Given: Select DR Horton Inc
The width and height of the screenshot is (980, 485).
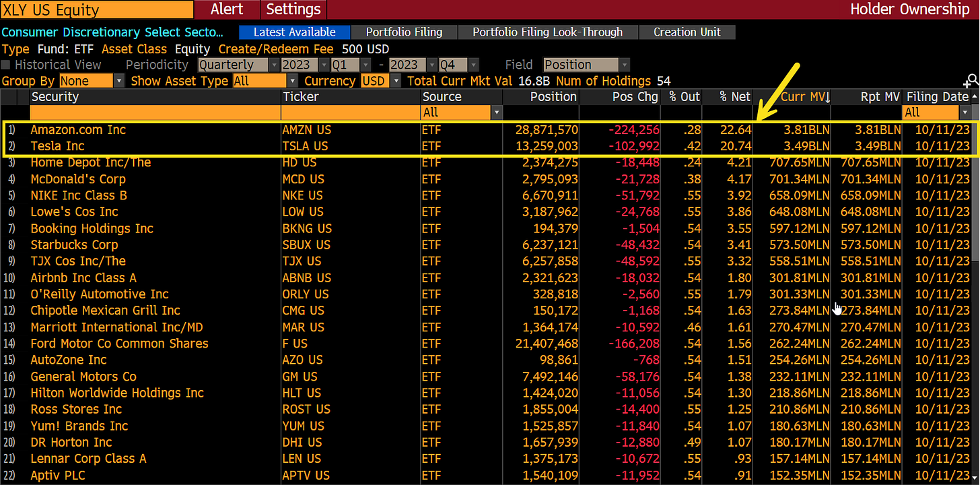Looking at the screenshot, I should pyautogui.click(x=71, y=442).
